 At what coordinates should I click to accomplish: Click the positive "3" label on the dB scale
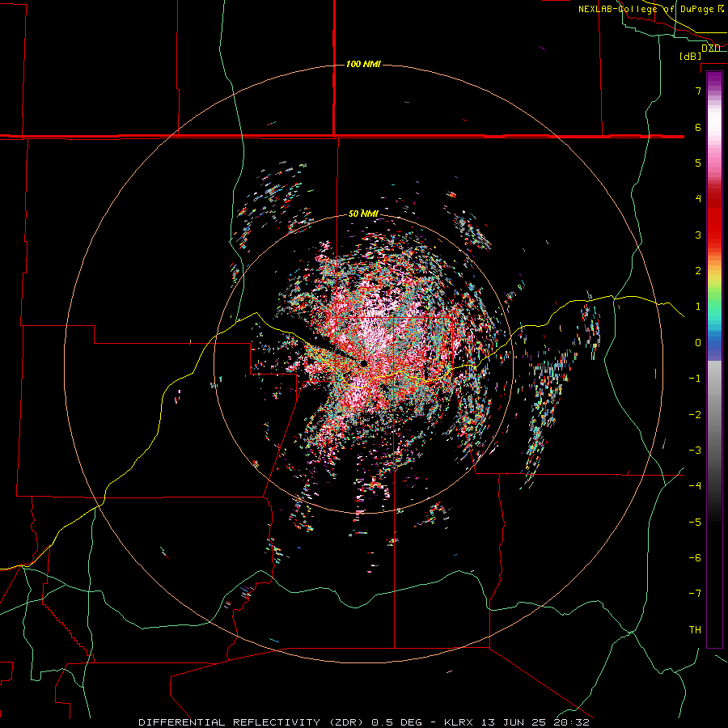tap(698, 235)
